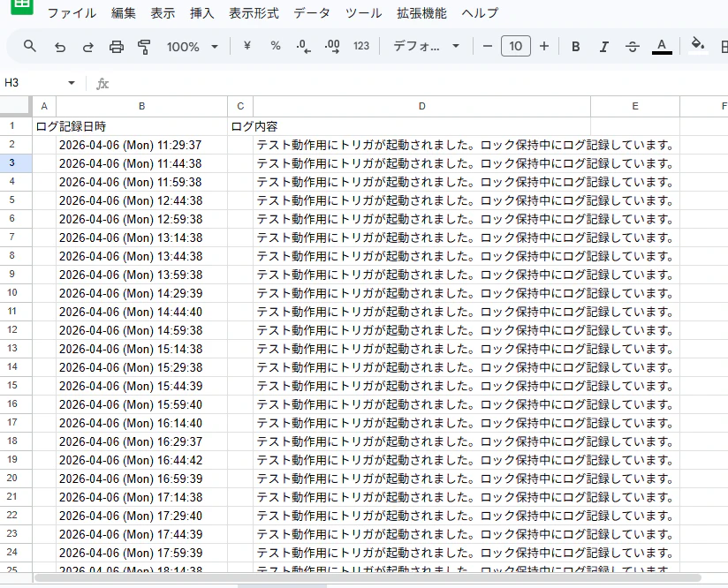
Task: Apply percent format
Action: point(276,46)
